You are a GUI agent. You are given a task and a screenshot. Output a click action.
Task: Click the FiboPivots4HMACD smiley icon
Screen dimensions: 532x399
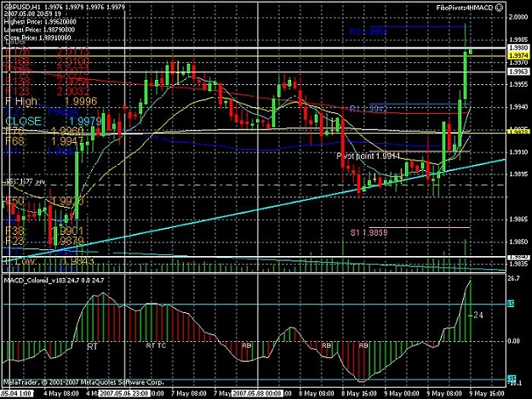(499, 8)
